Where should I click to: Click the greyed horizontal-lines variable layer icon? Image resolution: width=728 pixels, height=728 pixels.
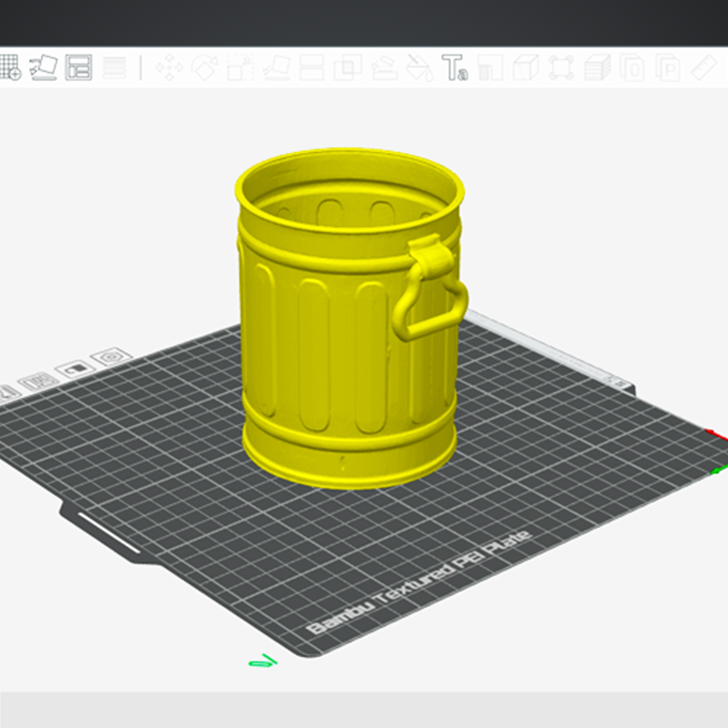[115, 67]
